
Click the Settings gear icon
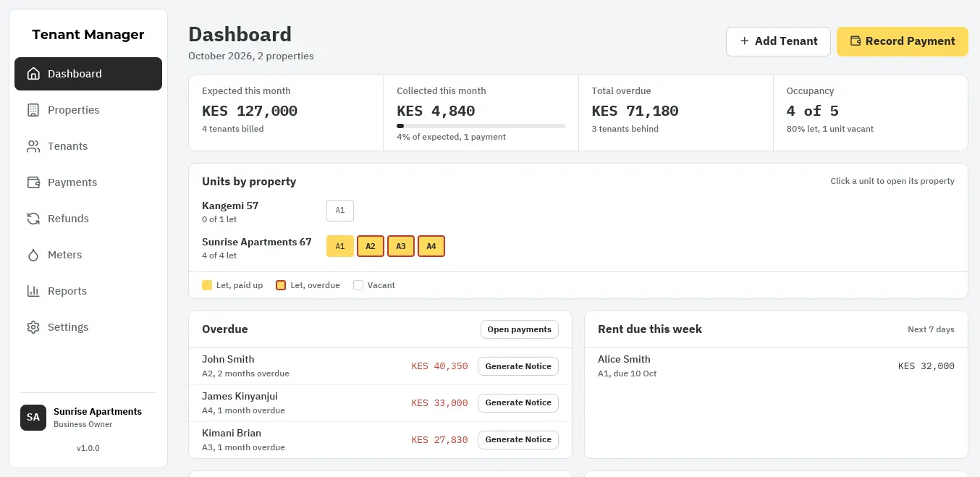(33, 327)
